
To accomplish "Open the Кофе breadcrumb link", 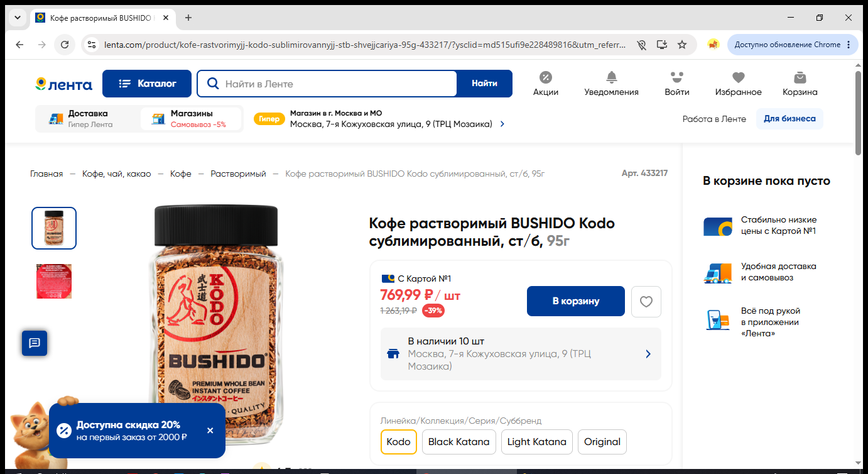I will click(x=181, y=174).
